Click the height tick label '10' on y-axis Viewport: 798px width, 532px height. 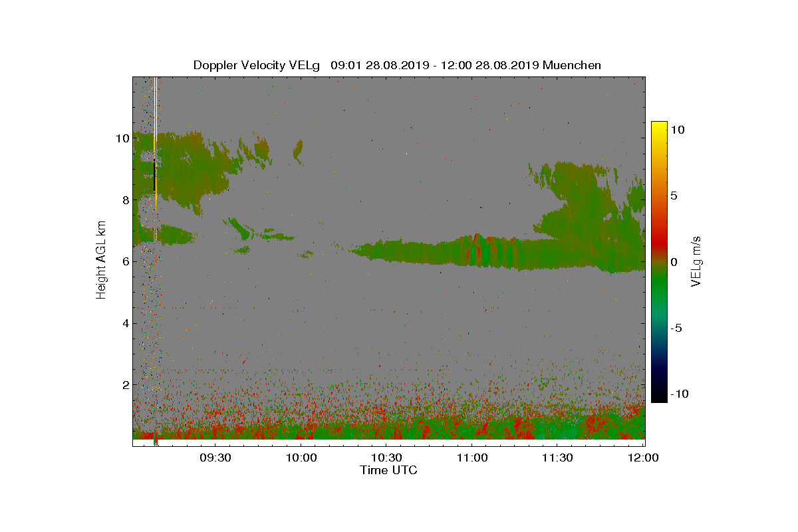click(x=122, y=138)
